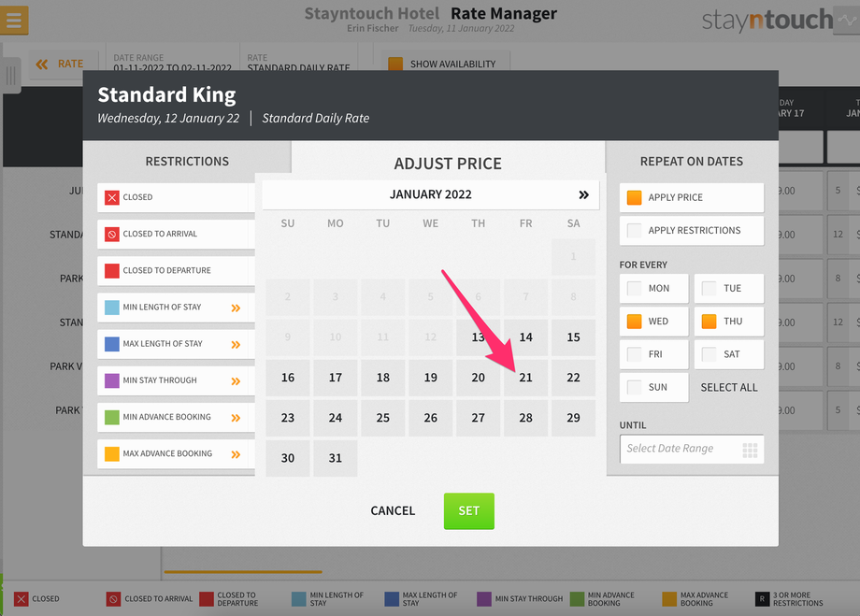Switch to the Adjust Price tab

point(448,164)
